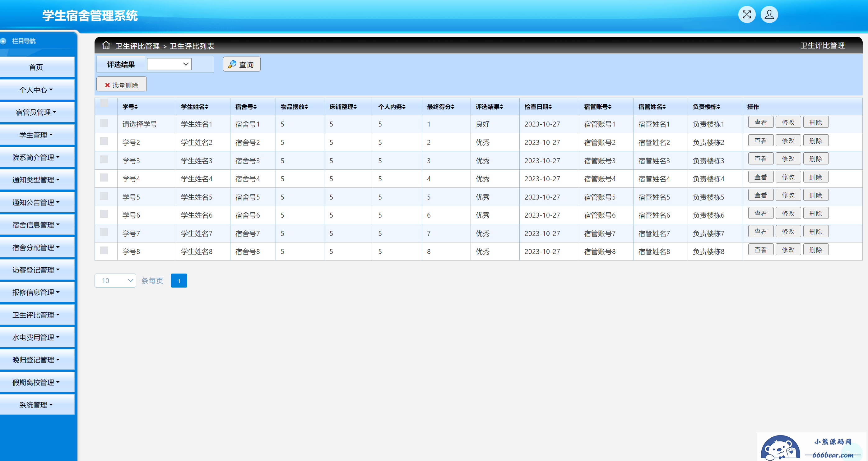Open the user profile icon
868x461 pixels.
point(769,15)
